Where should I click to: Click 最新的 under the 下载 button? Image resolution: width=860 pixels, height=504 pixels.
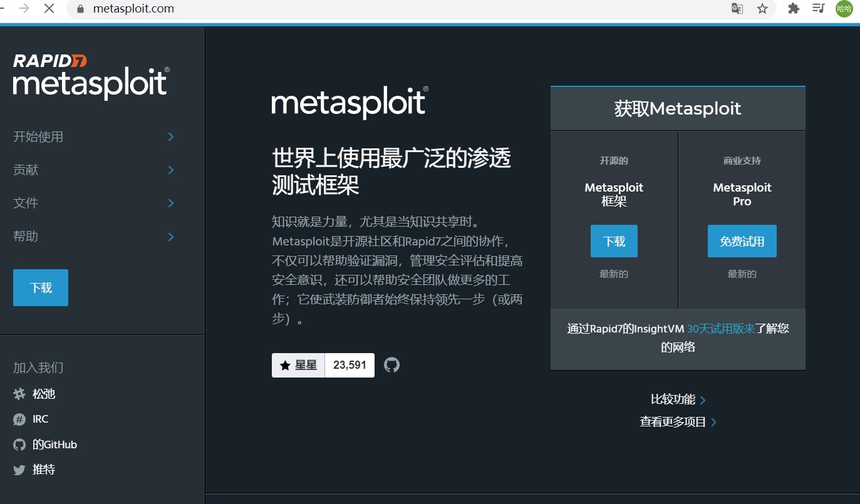tap(614, 274)
